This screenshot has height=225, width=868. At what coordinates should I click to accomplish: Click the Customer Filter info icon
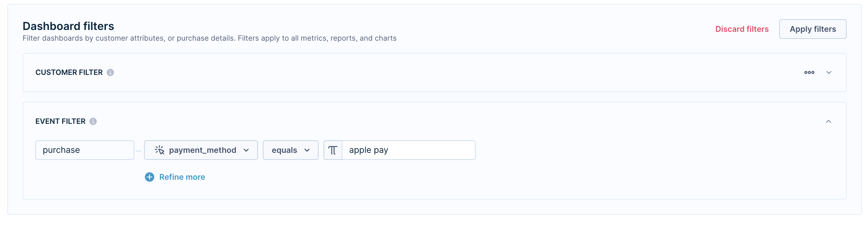click(x=110, y=72)
